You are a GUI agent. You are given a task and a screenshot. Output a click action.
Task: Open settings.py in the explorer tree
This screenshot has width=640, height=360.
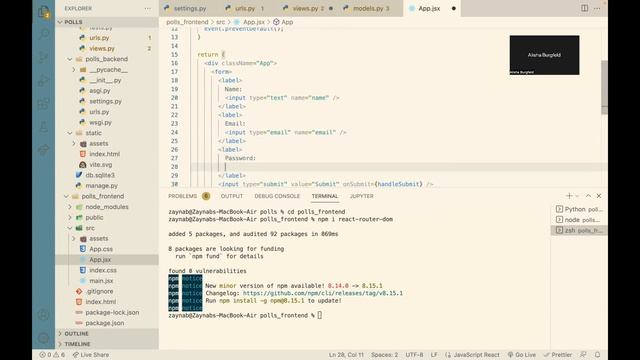tap(107, 101)
